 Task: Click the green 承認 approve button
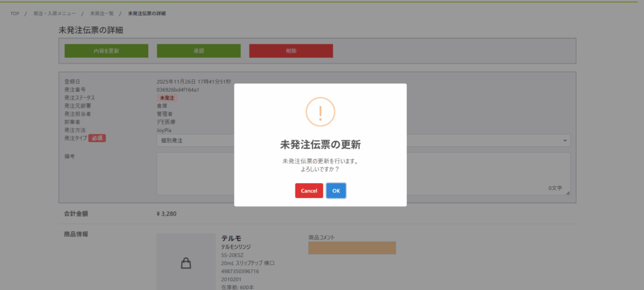(x=199, y=50)
